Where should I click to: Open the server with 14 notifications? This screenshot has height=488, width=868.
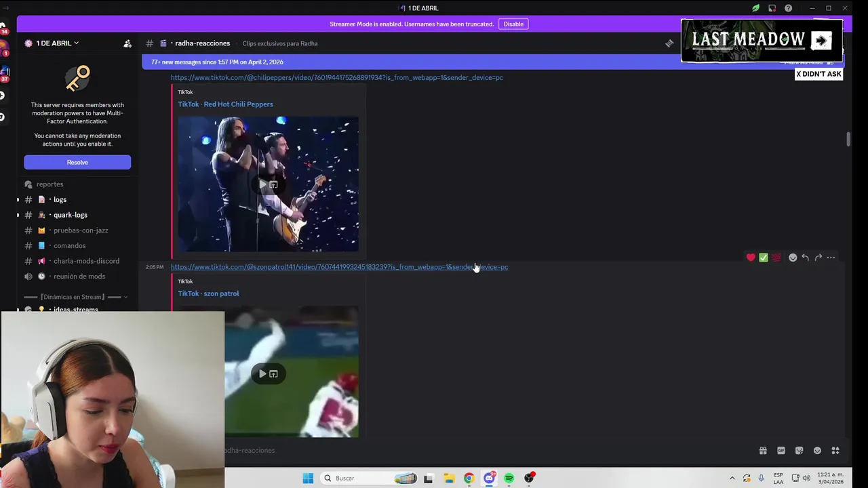[x=3, y=28]
